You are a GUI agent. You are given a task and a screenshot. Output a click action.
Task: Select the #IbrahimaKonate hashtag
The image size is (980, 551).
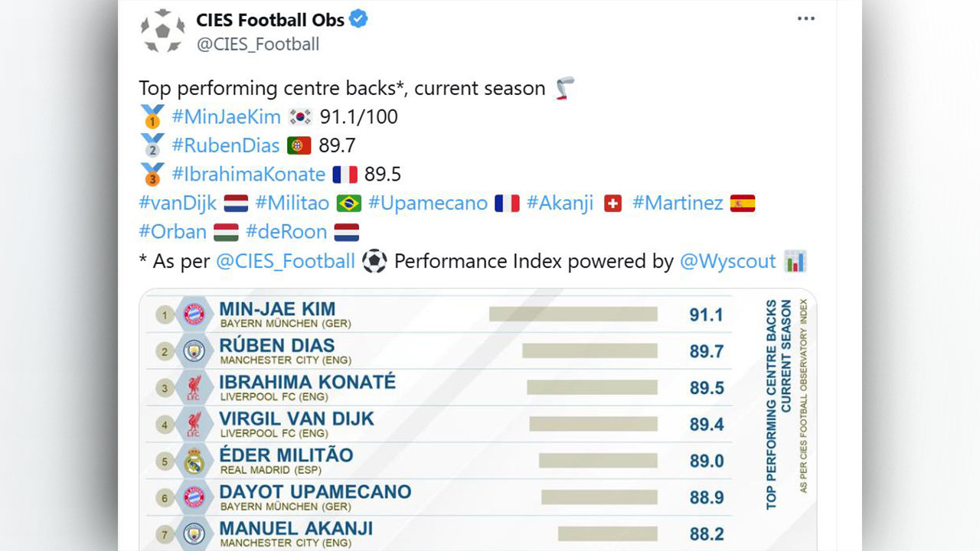click(x=248, y=174)
